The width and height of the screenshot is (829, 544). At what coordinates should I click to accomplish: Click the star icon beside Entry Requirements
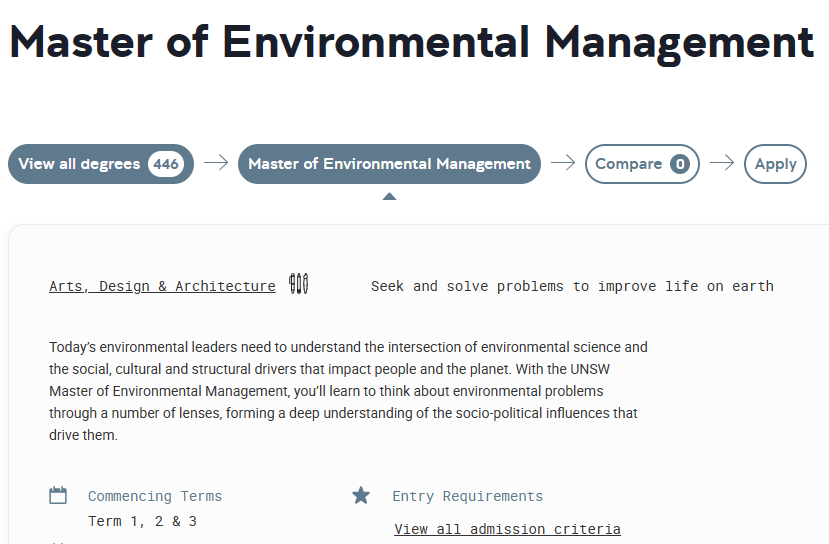361,495
